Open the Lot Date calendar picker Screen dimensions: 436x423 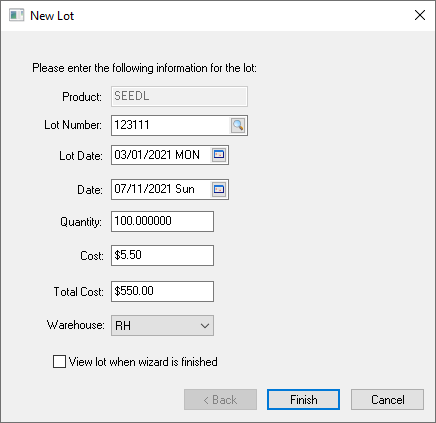point(219,155)
